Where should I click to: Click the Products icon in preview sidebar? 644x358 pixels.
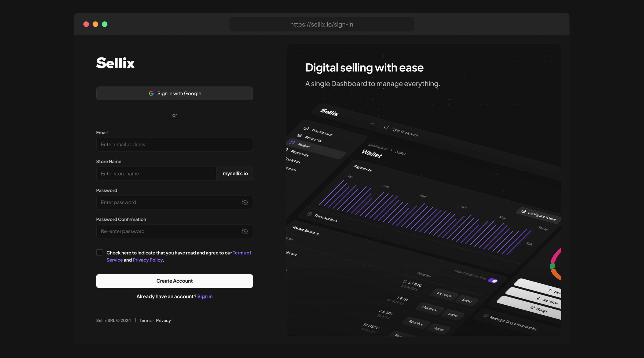tap(299, 135)
